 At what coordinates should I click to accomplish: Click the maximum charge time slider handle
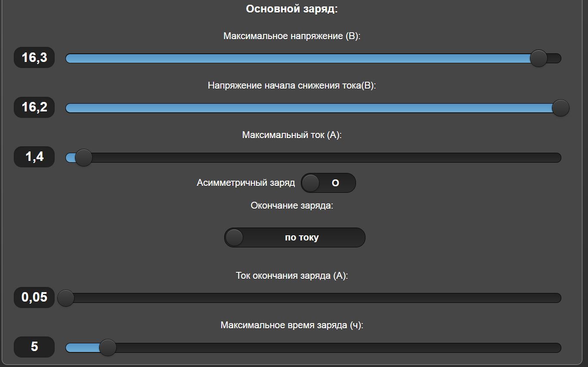(x=108, y=347)
